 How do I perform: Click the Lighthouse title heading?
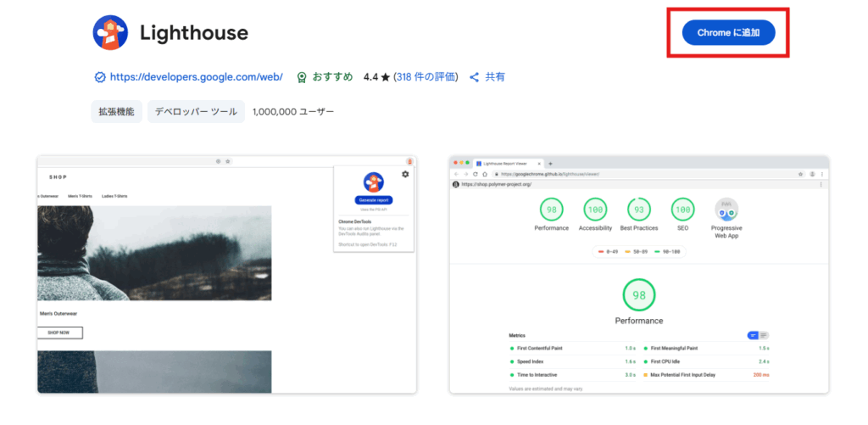click(x=194, y=33)
